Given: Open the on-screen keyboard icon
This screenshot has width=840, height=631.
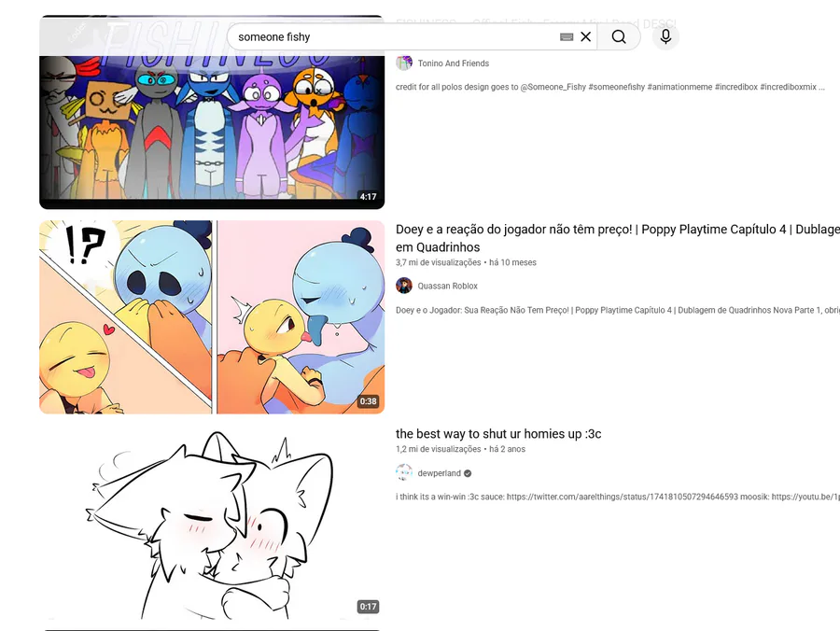Looking at the screenshot, I should [x=567, y=37].
